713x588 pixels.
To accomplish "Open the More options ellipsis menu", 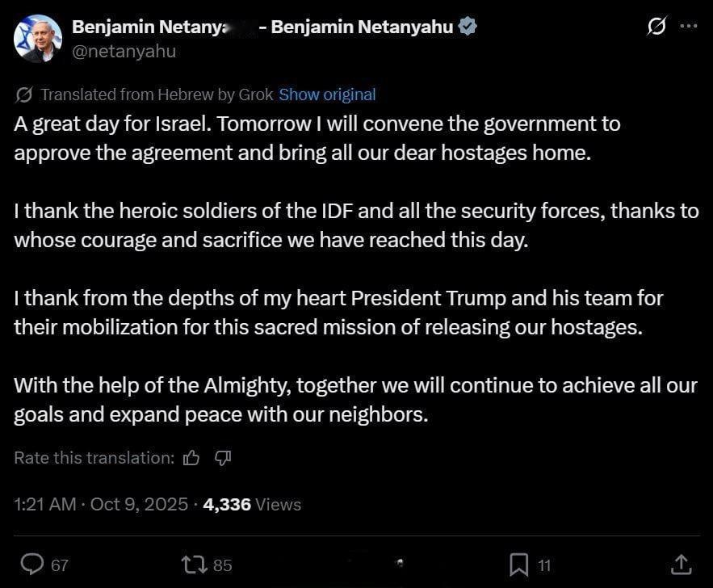I will pos(688,26).
